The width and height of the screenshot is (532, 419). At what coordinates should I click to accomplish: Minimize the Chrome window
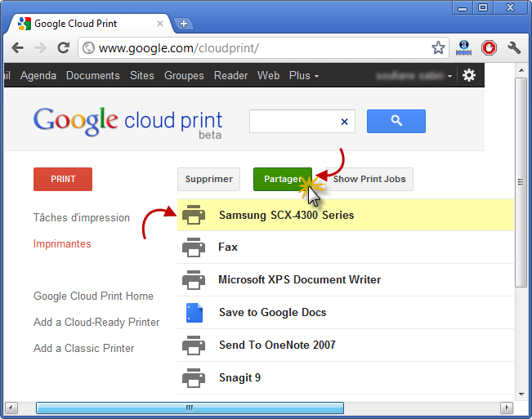[x=463, y=8]
